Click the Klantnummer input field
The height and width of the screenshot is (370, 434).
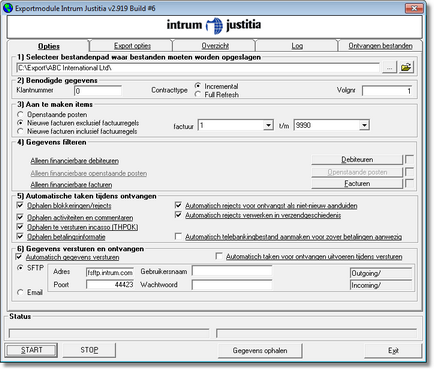[x=98, y=91]
